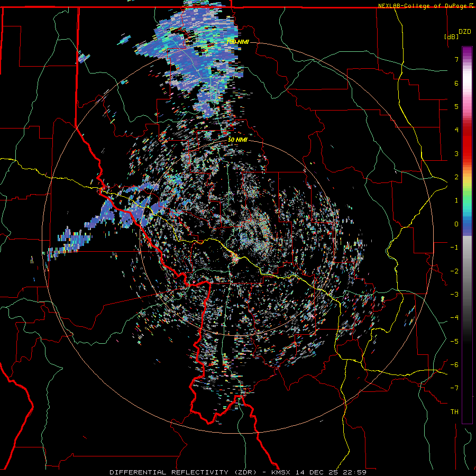The image size is (476, 476).
Task: Click the 100 NMI range ring label
Action: [x=237, y=42]
